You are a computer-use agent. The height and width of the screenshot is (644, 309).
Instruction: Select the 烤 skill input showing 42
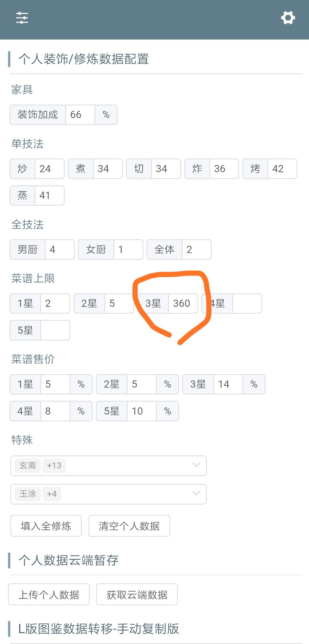tap(282, 169)
